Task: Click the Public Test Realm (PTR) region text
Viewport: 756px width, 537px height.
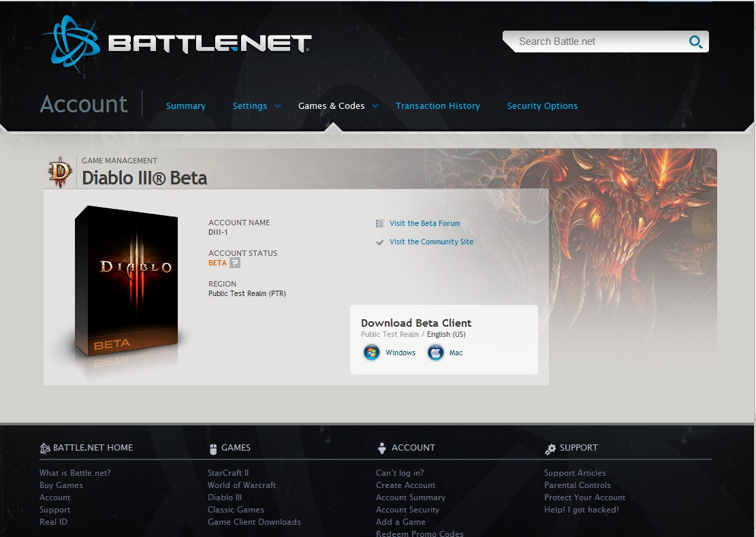Action: (247, 293)
